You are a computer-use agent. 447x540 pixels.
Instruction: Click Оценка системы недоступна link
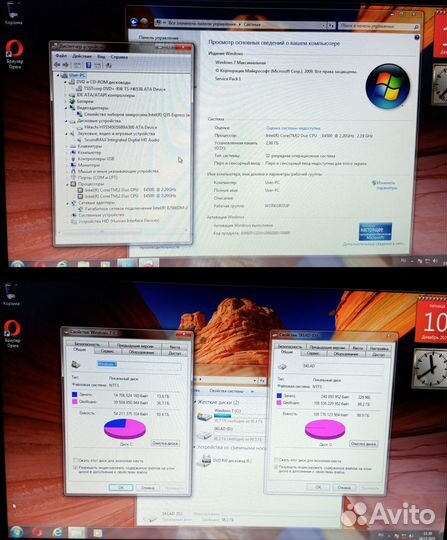(x=293, y=128)
